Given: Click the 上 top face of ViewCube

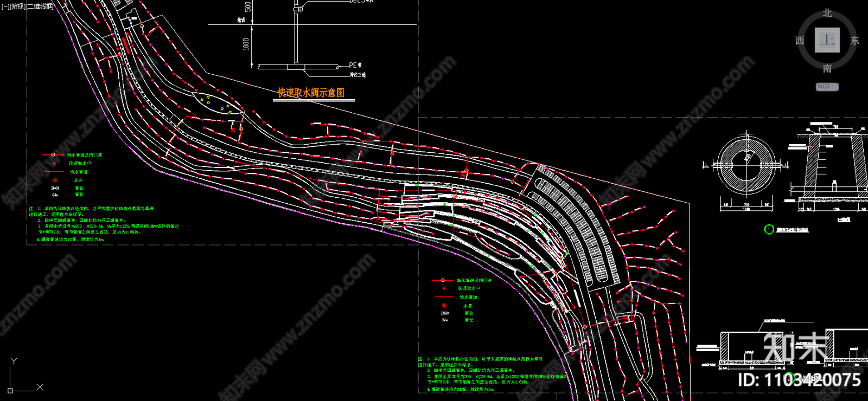Looking at the screenshot, I should pyautogui.click(x=827, y=40).
